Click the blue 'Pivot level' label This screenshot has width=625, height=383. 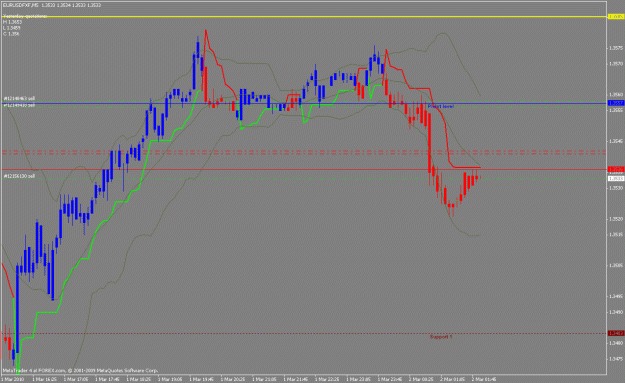(440, 106)
